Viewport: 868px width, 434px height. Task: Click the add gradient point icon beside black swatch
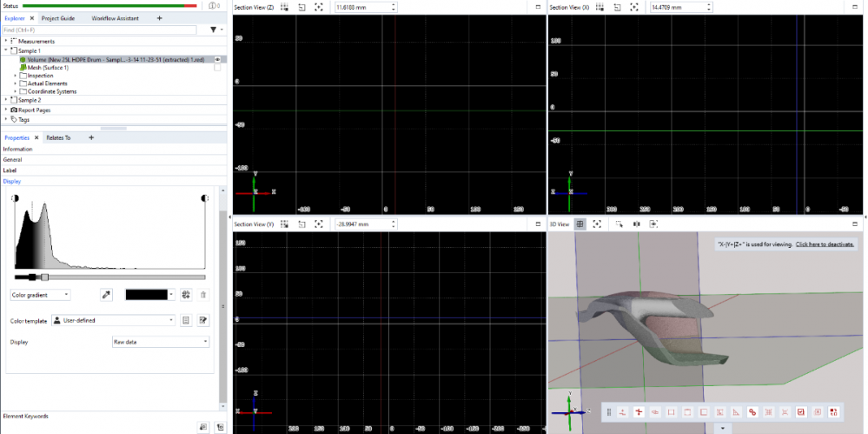(186, 295)
